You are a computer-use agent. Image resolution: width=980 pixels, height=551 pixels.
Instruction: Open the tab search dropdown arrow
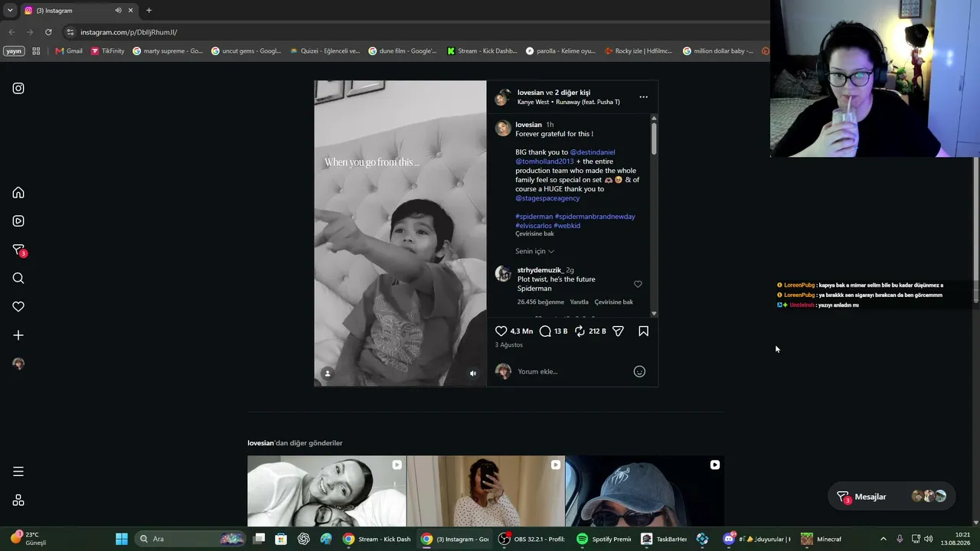(10, 10)
